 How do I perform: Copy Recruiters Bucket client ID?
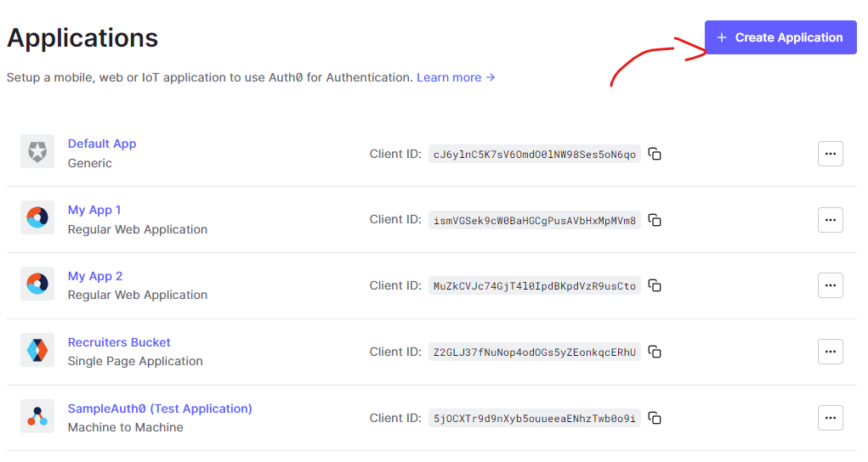tap(655, 352)
